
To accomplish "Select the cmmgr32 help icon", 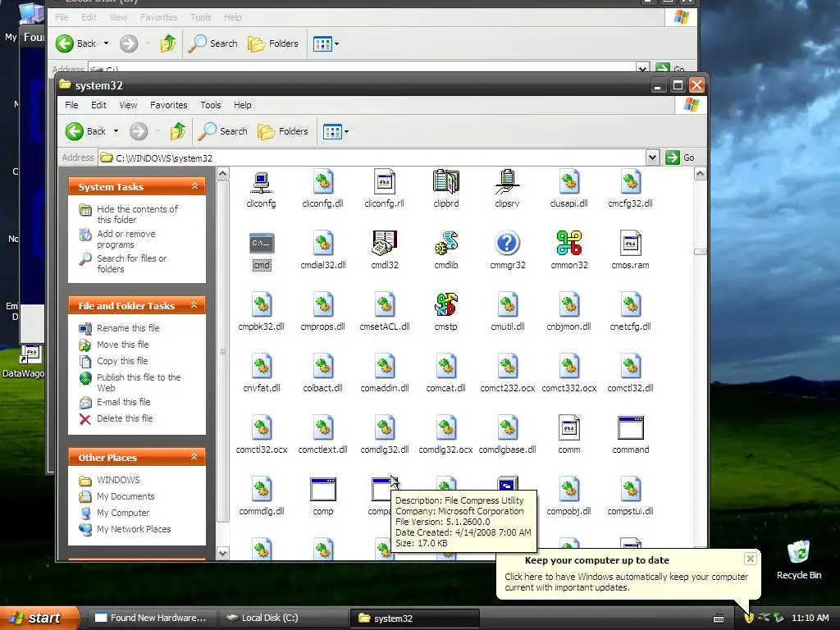I will (x=507, y=244).
